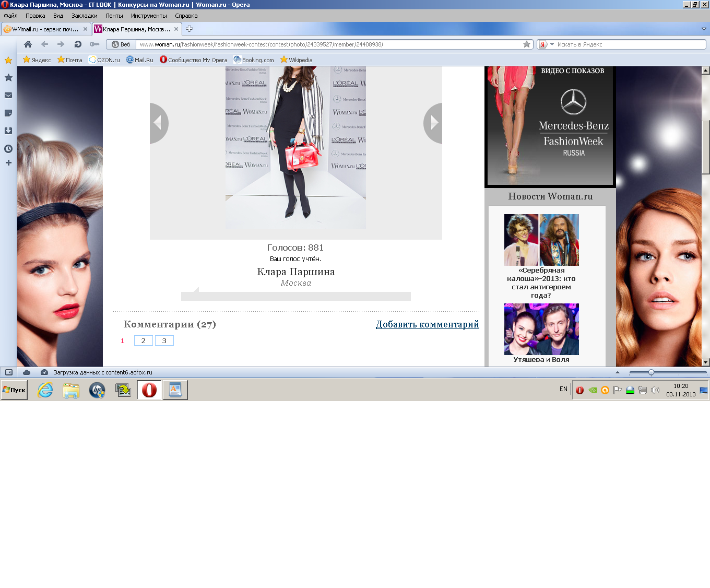The width and height of the screenshot is (710, 588).
Task: Open the OZON.ru bookmark
Action: [x=104, y=60]
